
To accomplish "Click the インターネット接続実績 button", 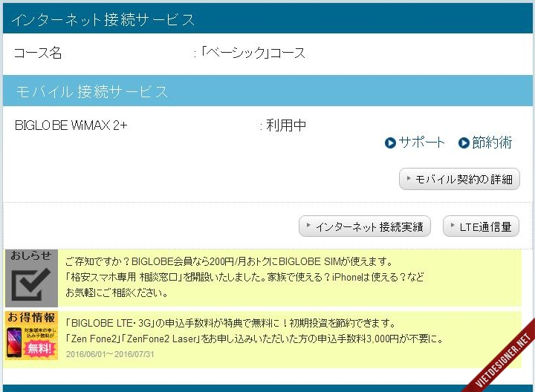I will (364, 226).
